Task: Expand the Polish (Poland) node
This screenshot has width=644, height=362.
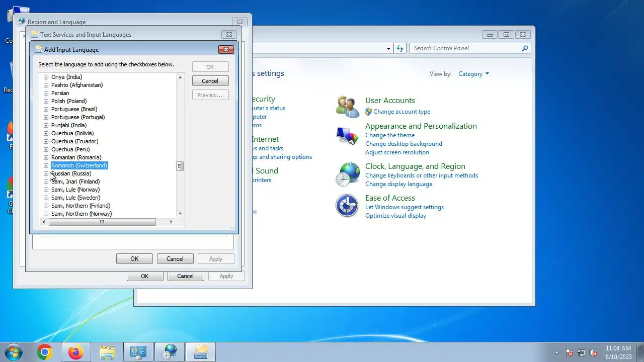Action: pyautogui.click(x=46, y=101)
